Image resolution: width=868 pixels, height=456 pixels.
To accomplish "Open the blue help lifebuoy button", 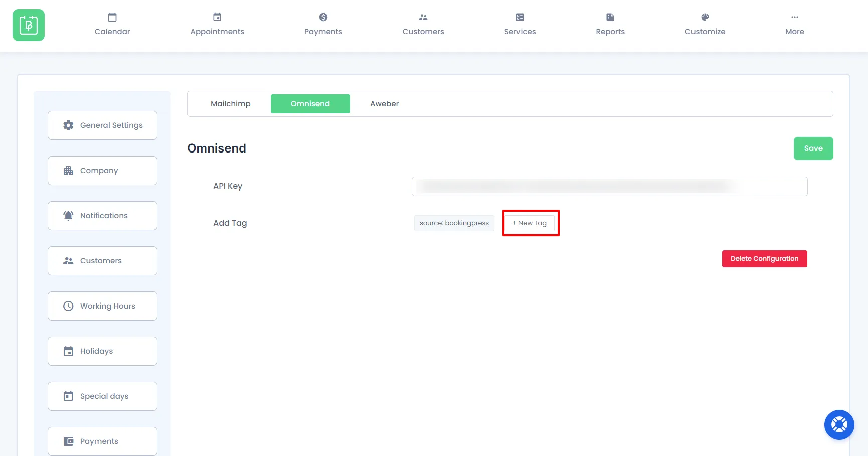I will pyautogui.click(x=839, y=425).
